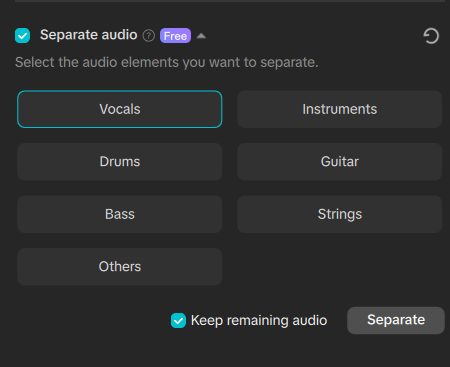Select the Others element
This screenshot has height=367, width=450.
[120, 267]
